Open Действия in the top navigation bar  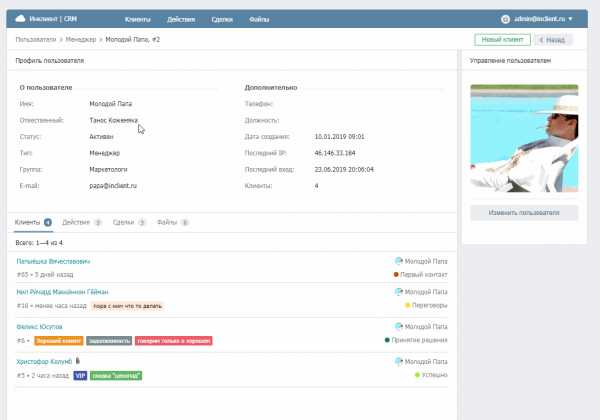(181, 20)
